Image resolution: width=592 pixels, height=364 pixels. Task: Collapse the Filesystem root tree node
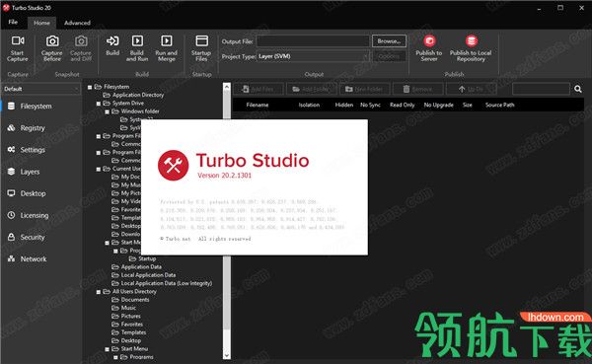pos(90,87)
